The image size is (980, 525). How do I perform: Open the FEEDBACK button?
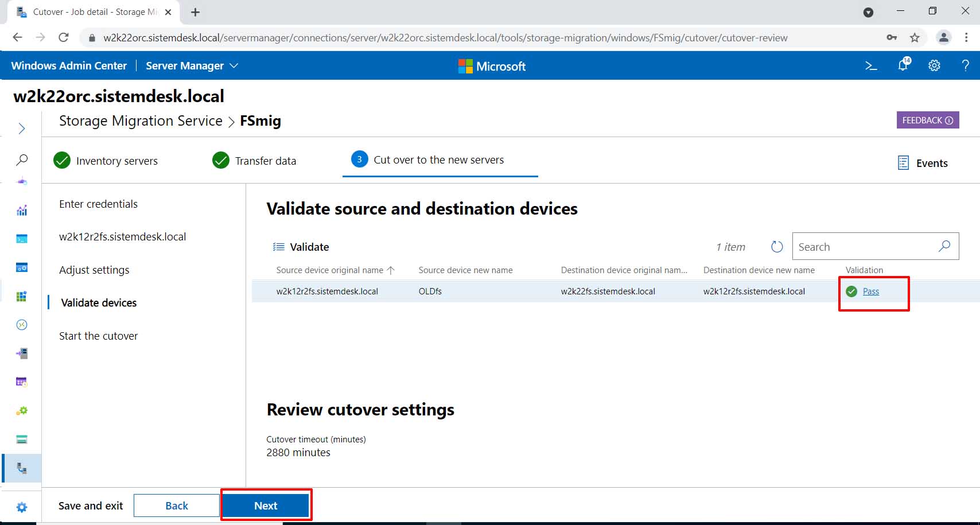[x=928, y=120]
